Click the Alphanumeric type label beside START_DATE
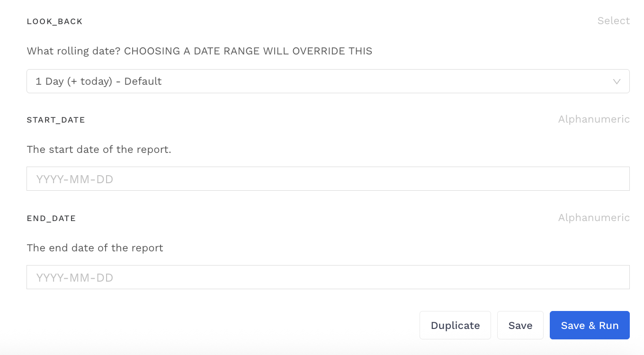The image size is (644, 355). click(594, 119)
